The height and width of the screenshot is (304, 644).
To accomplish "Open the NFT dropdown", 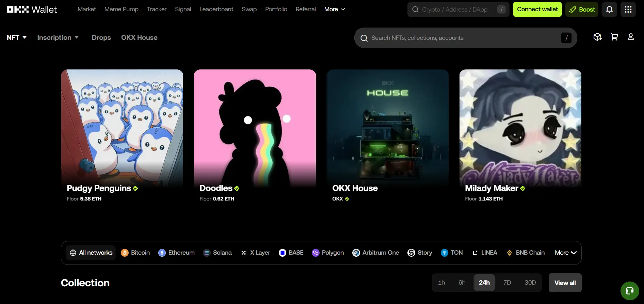I will pos(17,37).
